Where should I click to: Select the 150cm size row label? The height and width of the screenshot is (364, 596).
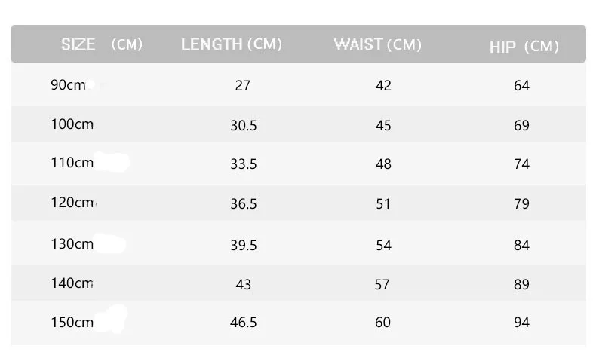point(72,323)
